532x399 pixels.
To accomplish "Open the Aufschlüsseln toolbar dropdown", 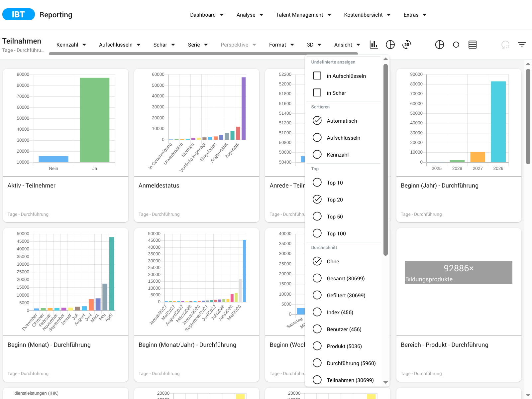I will coord(120,45).
